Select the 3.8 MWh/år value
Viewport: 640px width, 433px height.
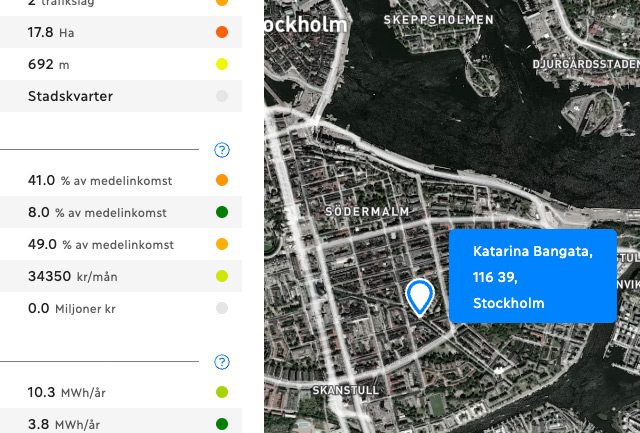(64, 424)
